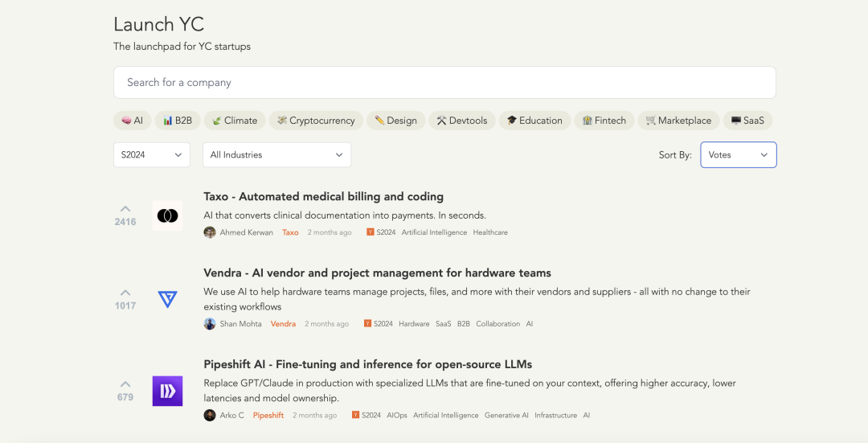
Task: Click the Infrastructure tag on Pipeshift
Action: [555, 416]
